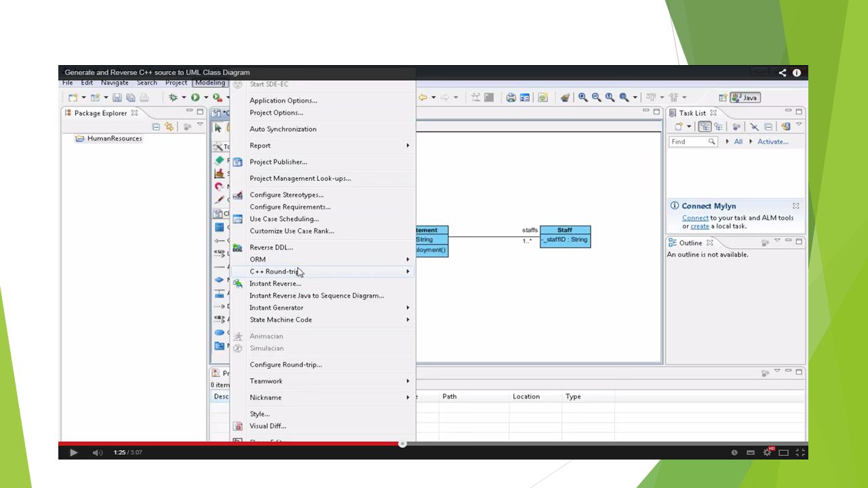Viewport: 868px width, 488px height.
Task: Select Instant Reverse... menu item
Action: 322,283
